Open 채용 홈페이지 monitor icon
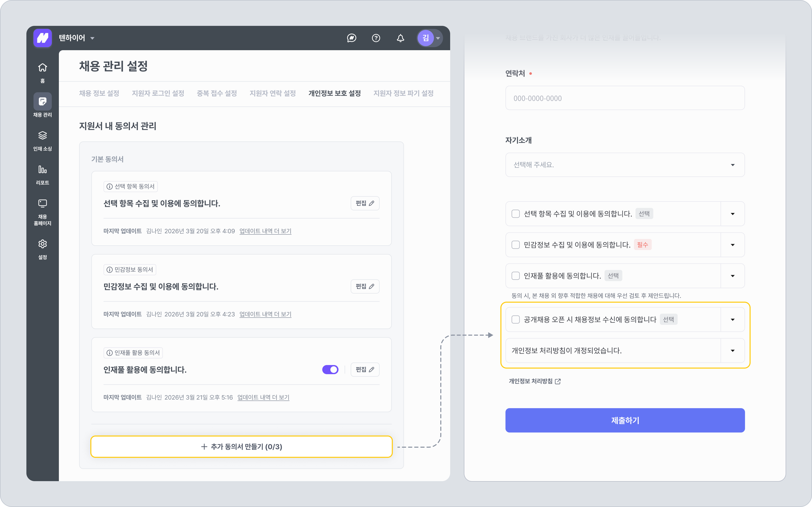 tap(42, 203)
